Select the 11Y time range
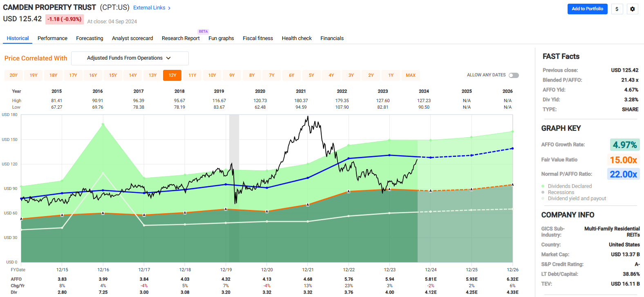Image resolution: width=644 pixels, height=297 pixels. tap(192, 75)
